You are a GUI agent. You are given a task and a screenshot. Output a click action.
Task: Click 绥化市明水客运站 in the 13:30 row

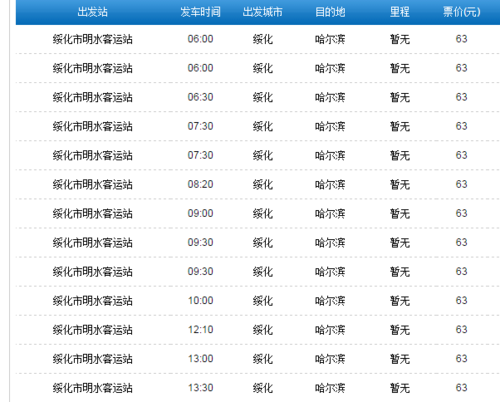[92, 388]
